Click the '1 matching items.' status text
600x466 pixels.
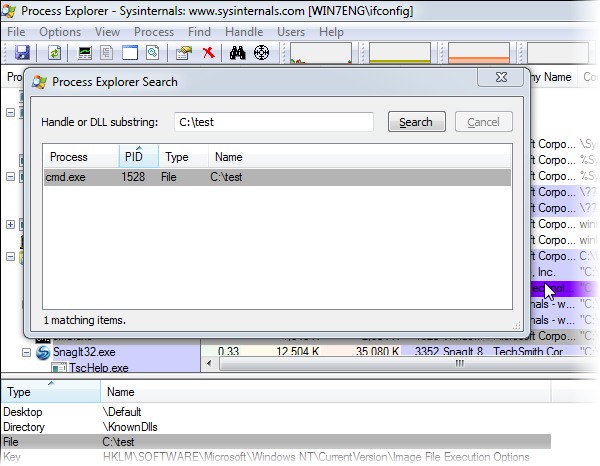pyautogui.click(x=85, y=320)
